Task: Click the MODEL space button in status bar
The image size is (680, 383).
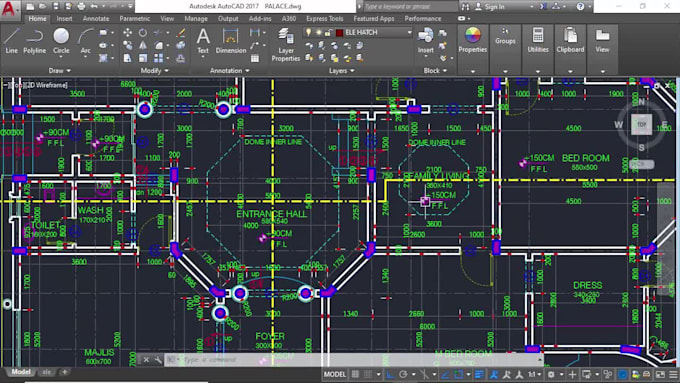Action: click(x=335, y=374)
